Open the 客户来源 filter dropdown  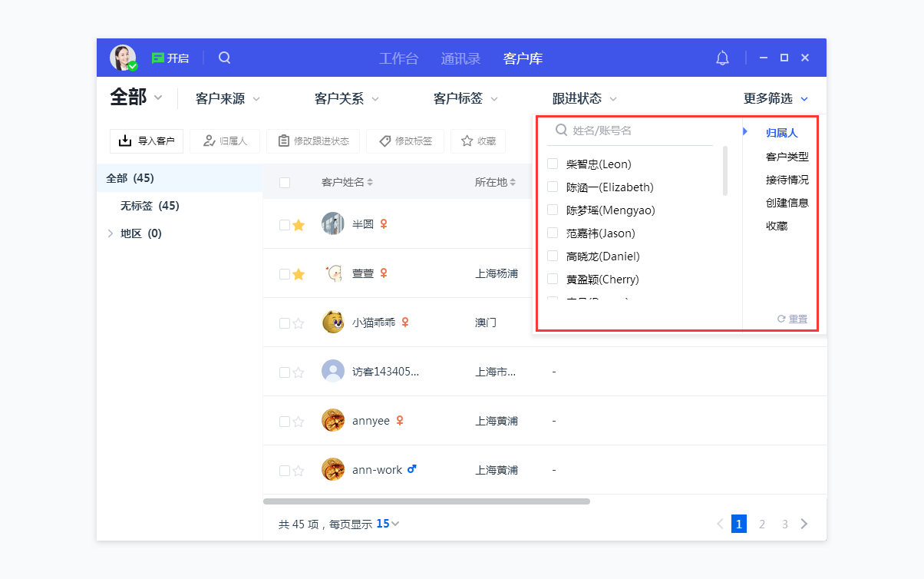[x=228, y=99]
